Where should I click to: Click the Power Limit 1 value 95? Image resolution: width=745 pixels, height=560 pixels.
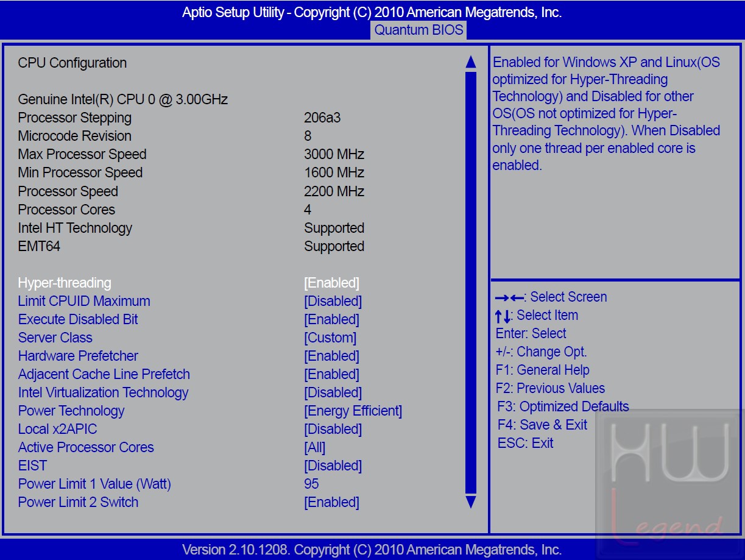pos(311,484)
